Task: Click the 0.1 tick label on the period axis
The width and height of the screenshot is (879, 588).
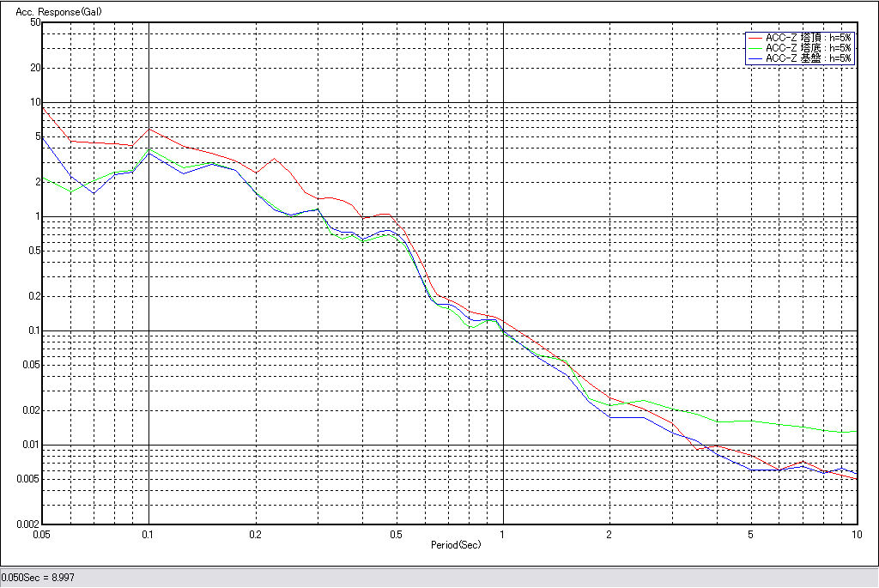Action: pos(149,534)
